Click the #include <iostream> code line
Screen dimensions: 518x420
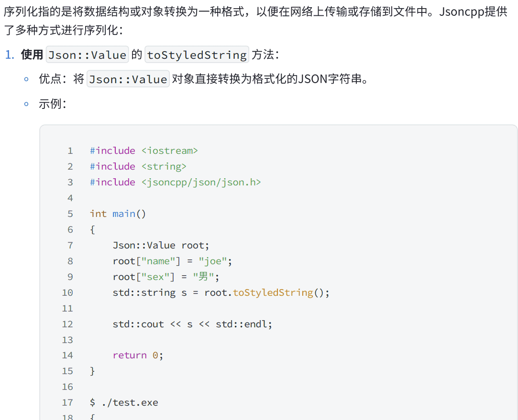tap(143, 151)
